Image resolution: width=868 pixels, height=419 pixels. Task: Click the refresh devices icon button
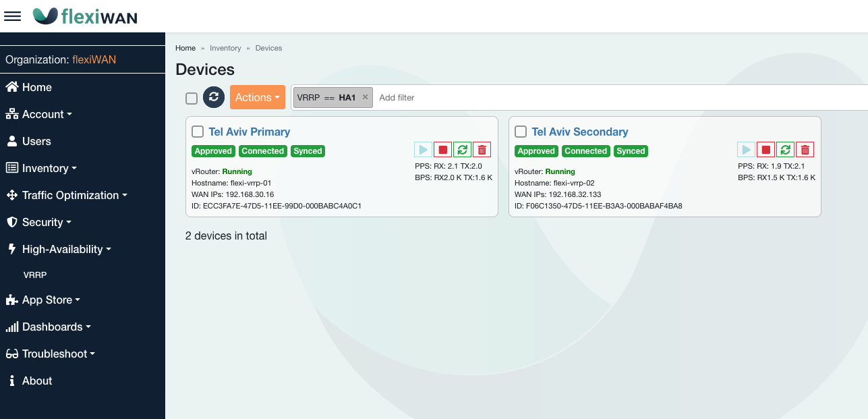[213, 97]
